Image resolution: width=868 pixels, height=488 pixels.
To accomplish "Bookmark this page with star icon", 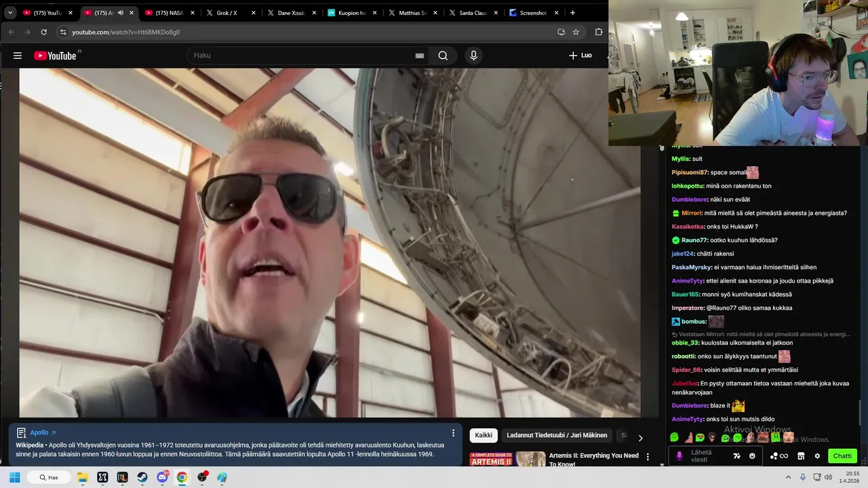I will point(576,32).
